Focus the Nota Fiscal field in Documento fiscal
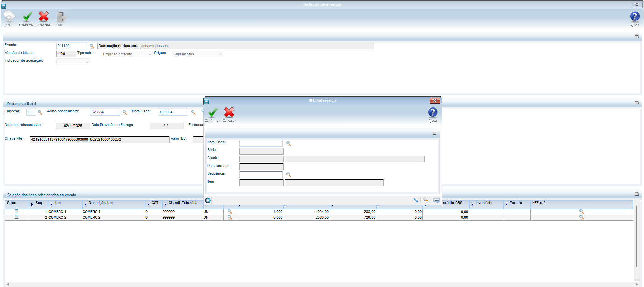Viewport: 644px width, 287px height. [x=173, y=112]
